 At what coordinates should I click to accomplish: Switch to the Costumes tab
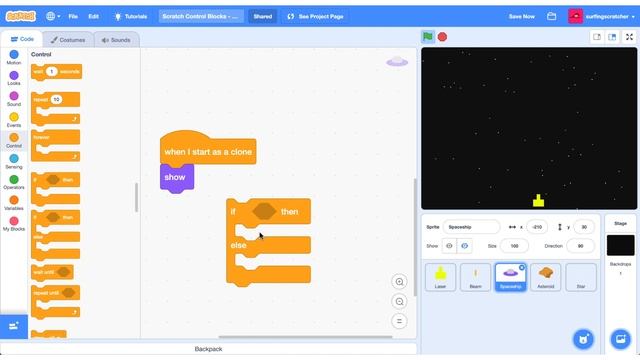coord(68,40)
